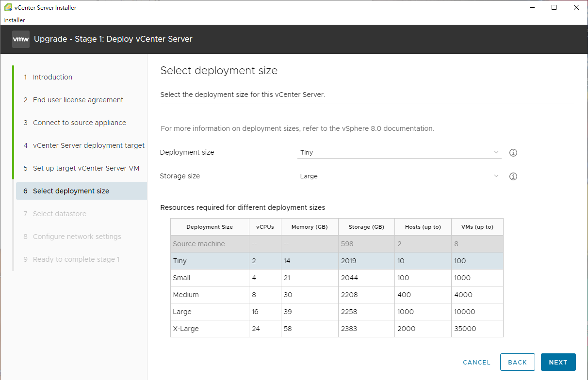This screenshot has width=588, height=380.
Task: Open the Installer menu
Action: (x=14, y=20)
